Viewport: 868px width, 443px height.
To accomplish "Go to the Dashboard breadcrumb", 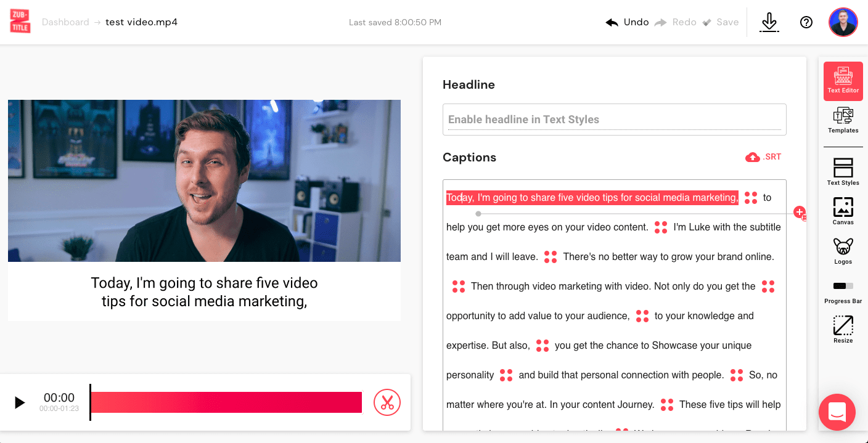I will pyautogui.click(x=65, y=22).
